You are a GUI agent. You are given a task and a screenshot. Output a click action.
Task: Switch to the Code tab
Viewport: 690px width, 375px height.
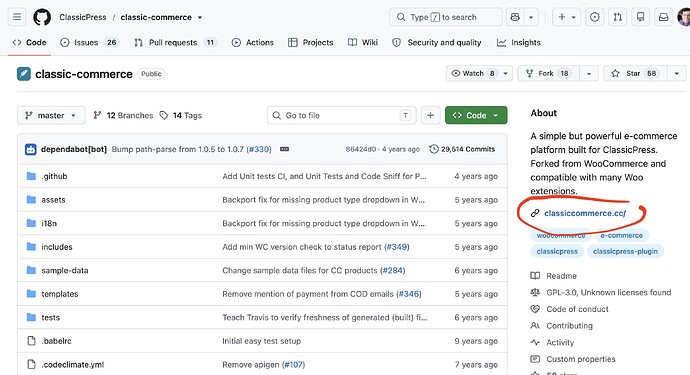pyautogui.click(x=29, y=42)
